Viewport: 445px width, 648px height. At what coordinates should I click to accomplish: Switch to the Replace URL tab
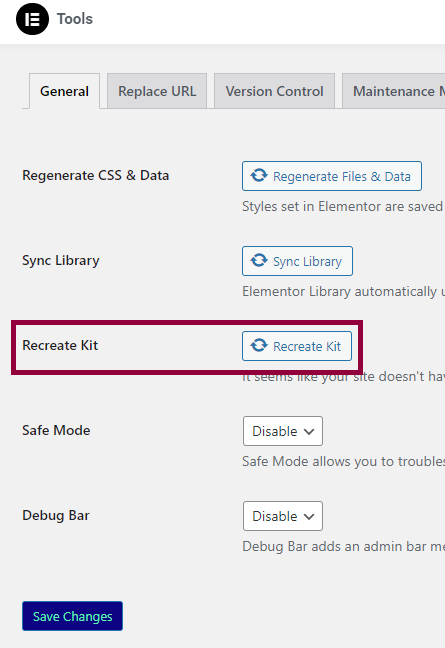(x=157, y=91)
